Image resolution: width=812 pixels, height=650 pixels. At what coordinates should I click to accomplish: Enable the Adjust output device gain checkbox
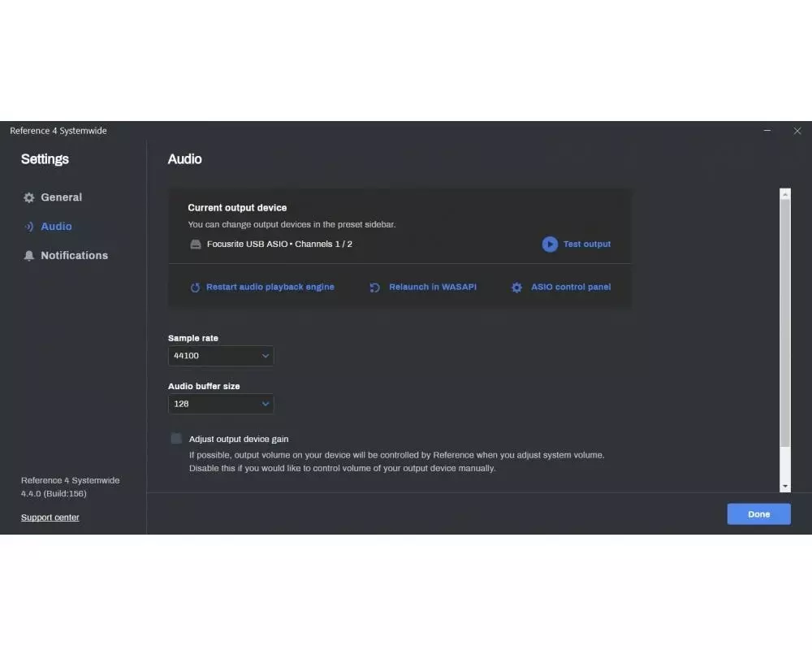coord(176,439)
